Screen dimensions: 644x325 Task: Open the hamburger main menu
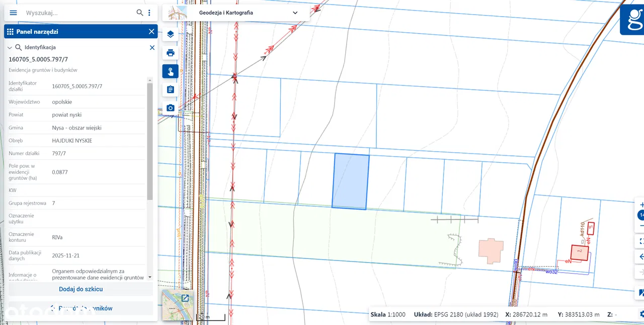click(14, 13)
